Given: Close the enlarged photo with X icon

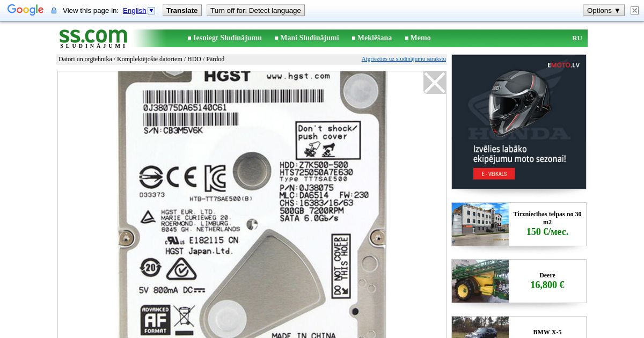Looking at the screenshot, I should 435,83.
